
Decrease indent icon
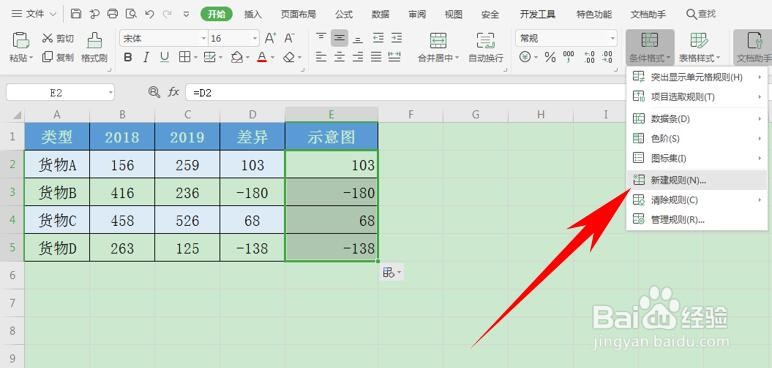(378, 38)
